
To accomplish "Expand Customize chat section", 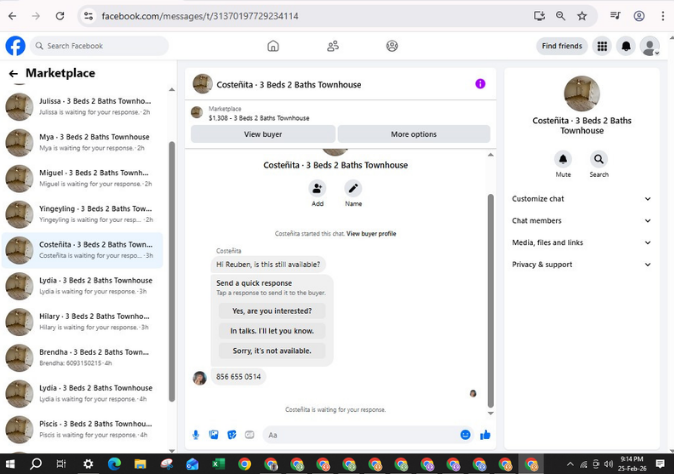I will 581,199.
